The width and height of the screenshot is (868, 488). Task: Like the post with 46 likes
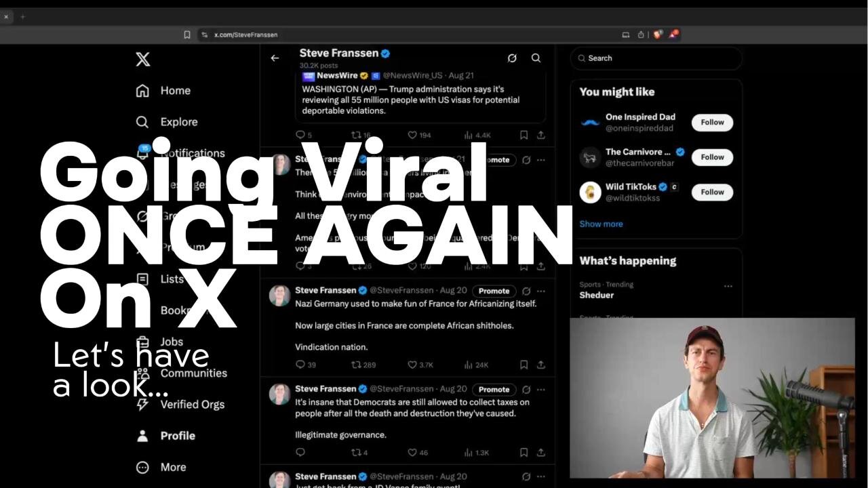[418, 452]
